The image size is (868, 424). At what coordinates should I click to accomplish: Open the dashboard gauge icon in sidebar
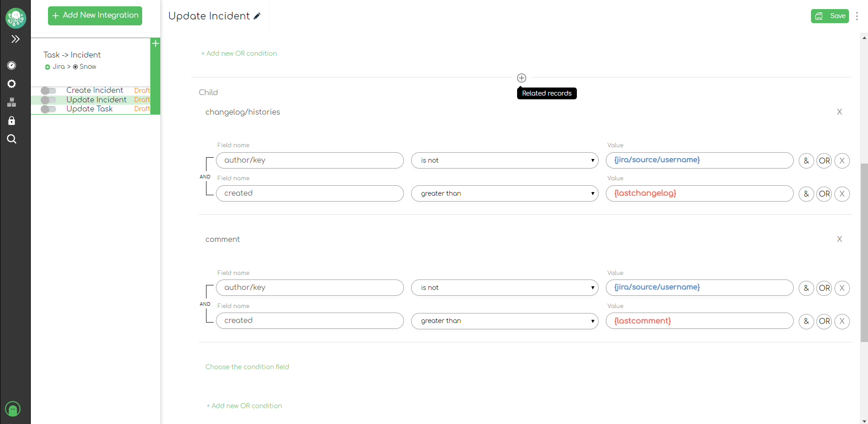point(12,65)
